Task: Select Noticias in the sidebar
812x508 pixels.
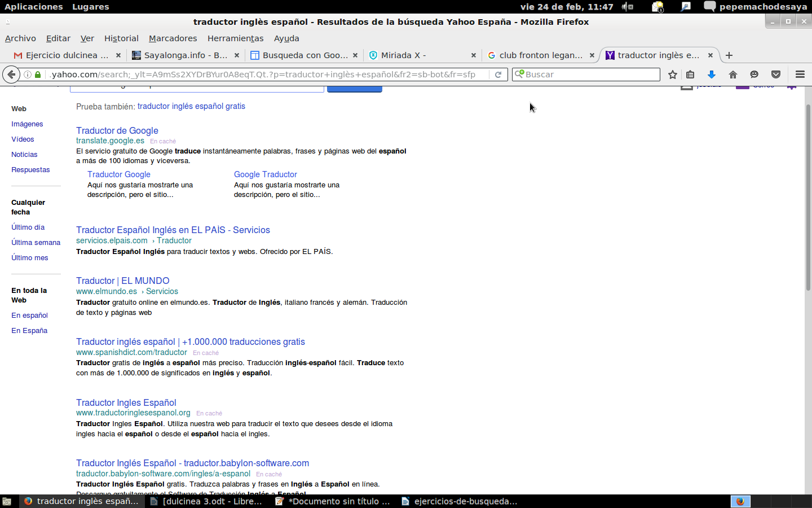Action: tap(24, 155)
